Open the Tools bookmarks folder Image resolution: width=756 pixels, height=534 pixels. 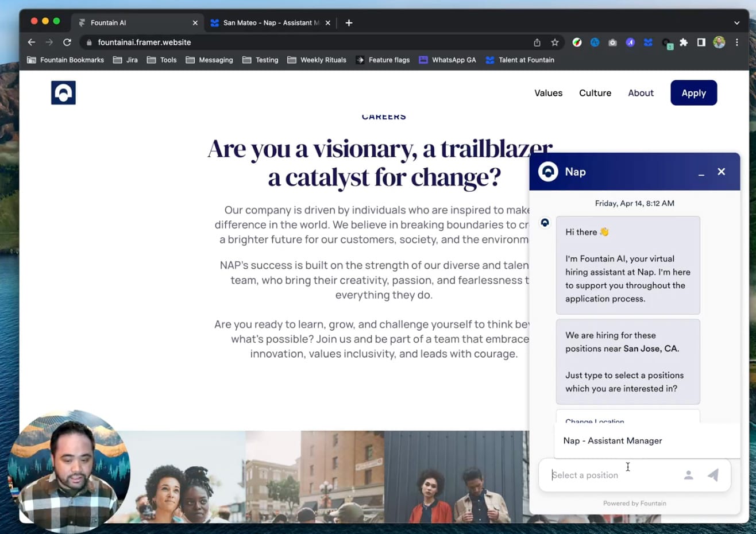[161, 60]
